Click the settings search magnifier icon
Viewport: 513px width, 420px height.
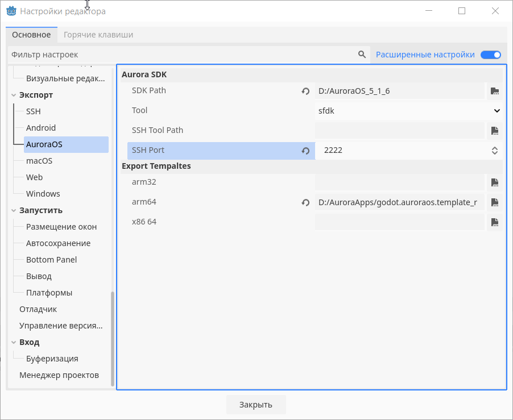pos(362,55)
